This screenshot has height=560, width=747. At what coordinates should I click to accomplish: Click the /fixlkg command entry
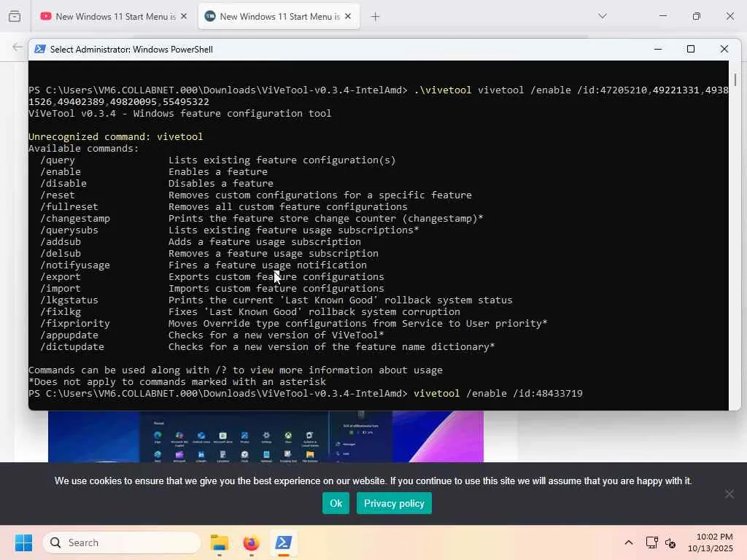[x=250, y=311]
